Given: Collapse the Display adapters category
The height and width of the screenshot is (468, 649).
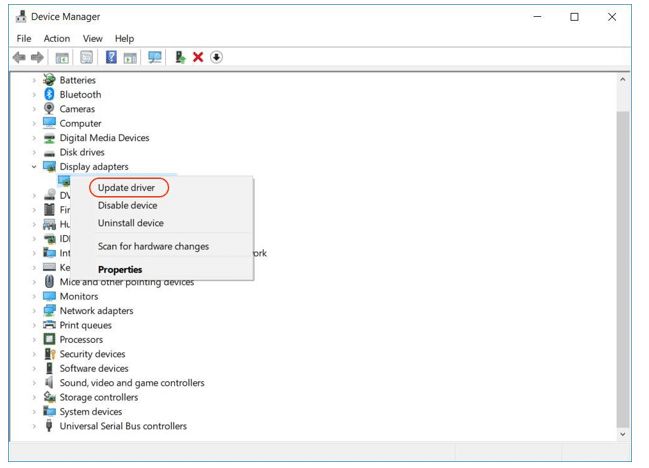Looking at the screenshot, I should tap(35, 167).
